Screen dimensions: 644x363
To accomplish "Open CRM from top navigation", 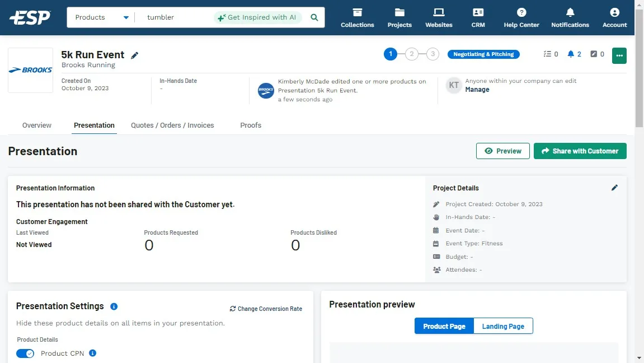I will coord(478,18).
